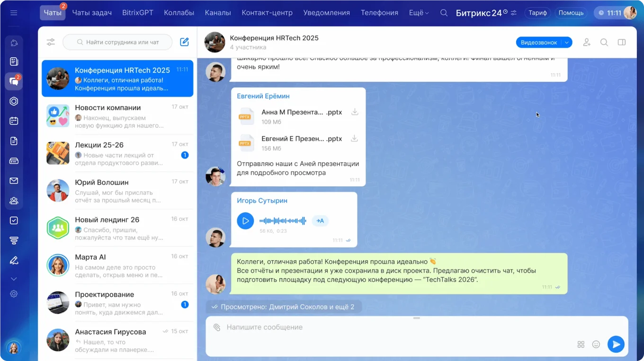Viewport: 644px width, 361px height.
Task: Open the Контакт-центр tab
Action: click(267, 13)
